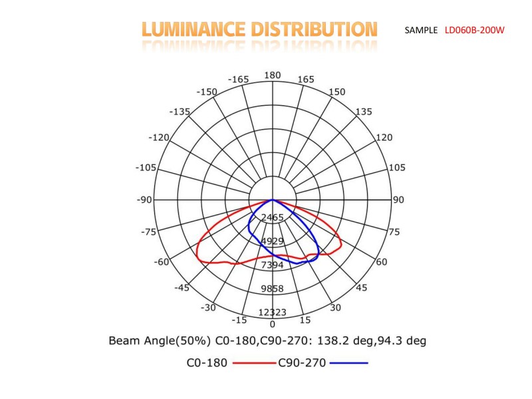This screenshot has width=532, height=399.
Task: Click the 7394 radial scale value
Action: coord(272,265)
